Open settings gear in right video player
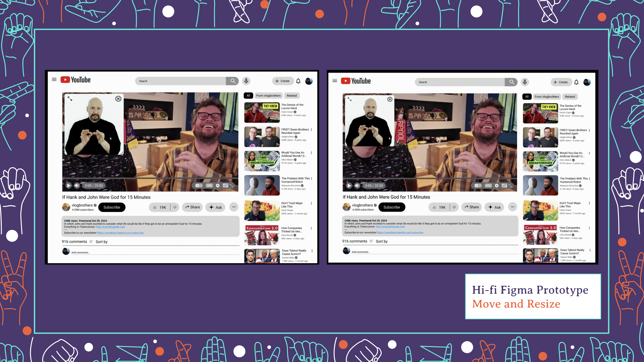Image resolution: width=644 pixels, height=362 pixels. (x=496, y=185)
